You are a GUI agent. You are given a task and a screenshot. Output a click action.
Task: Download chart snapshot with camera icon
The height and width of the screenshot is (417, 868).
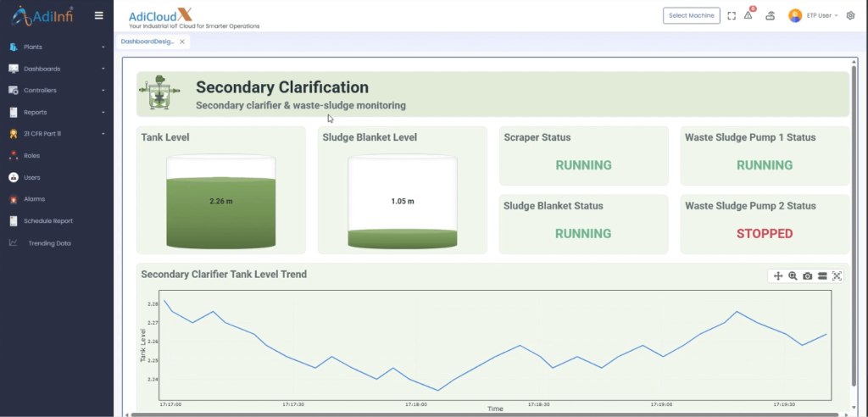(x=808, y=275)
